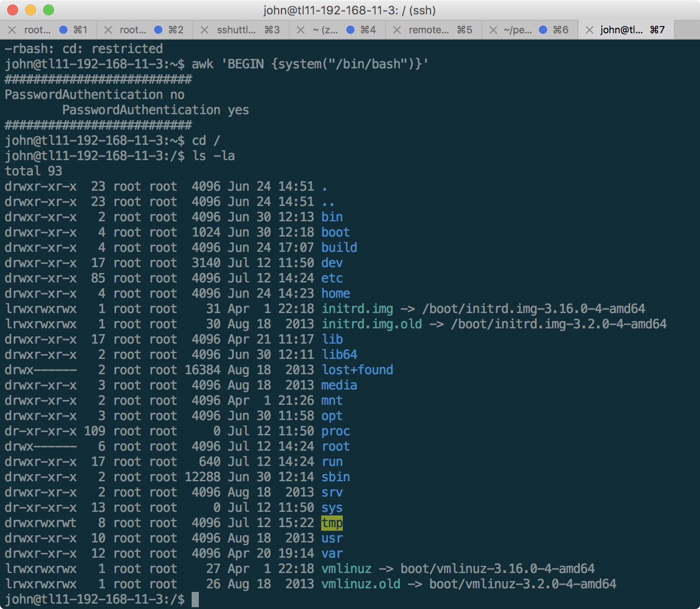This screenshot has width=700, height=609.
Task: Switch to the ~ (z... tab ⌘4
Action: pyautogui.click(x=337, y=30)
